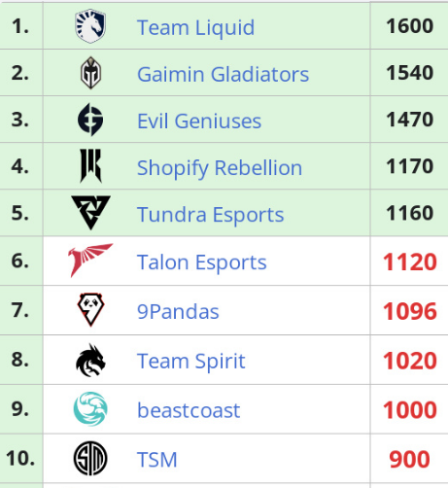Click the Team Liquid horse logo
The image size is (448, 488).
point(90,26)
